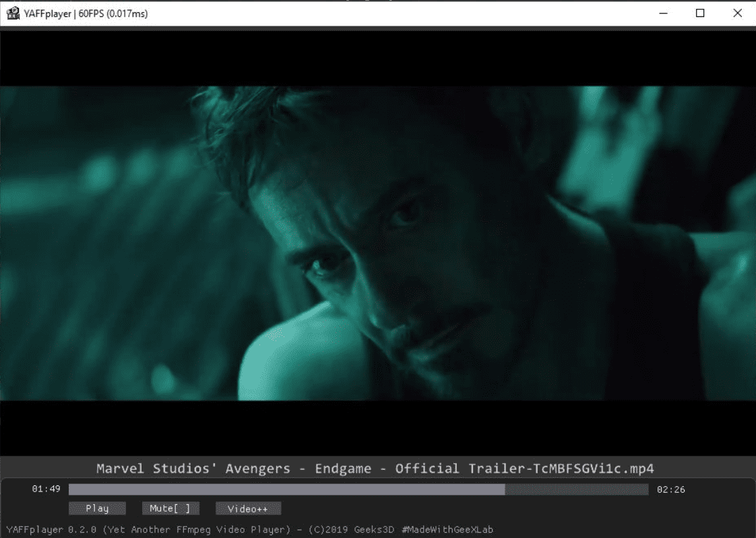Click the Play button
Image resolution: width=756 pixels, height=538 pixels.
point(98,508)
